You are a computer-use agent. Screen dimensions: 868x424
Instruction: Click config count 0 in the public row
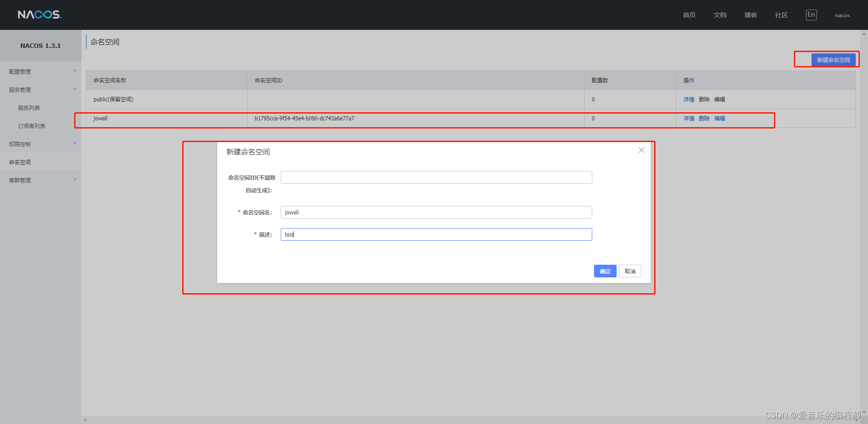[593, 100]
